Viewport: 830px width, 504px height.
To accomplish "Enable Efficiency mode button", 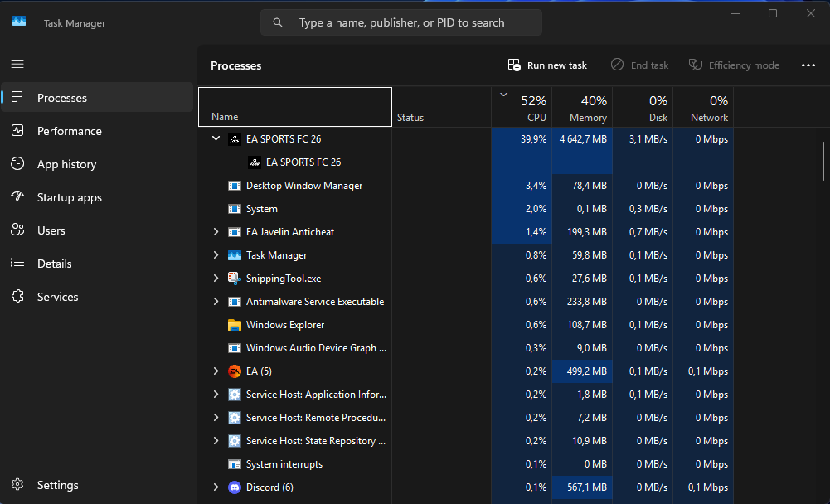I will pos(734,65).
